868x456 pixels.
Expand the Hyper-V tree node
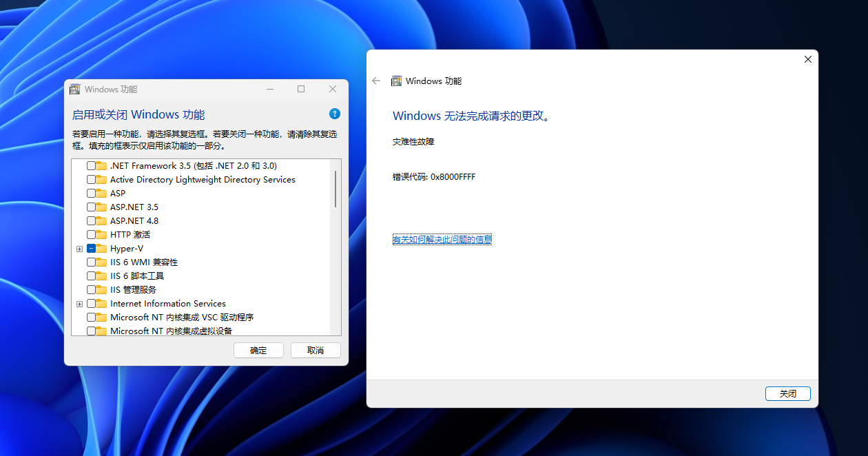point(79,248)
